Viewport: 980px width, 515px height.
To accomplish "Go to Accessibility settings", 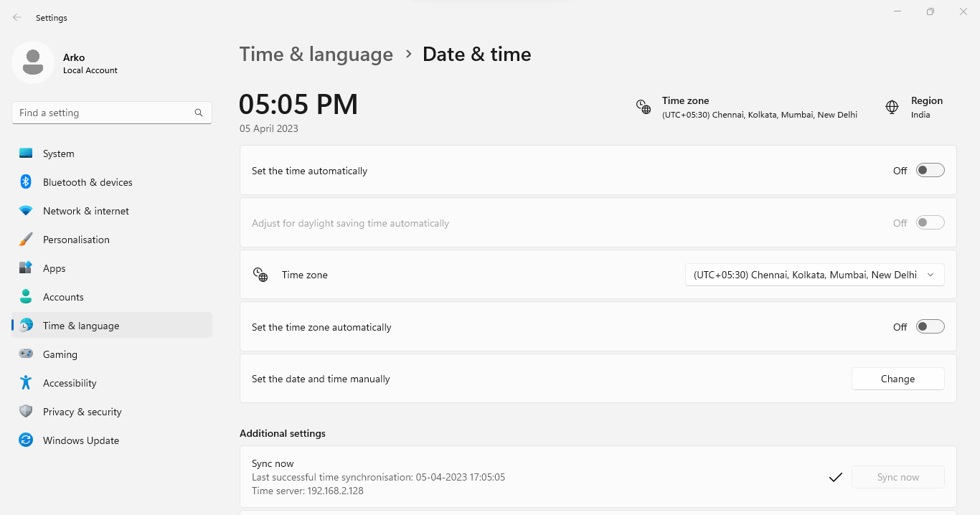I will (112, 383).
